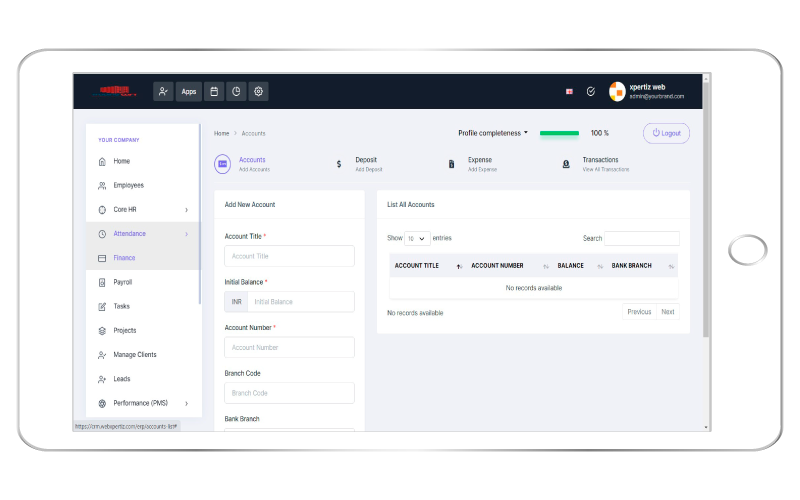
Task: Open the checkmark todo icon in header
Action: (x=591, y=91)
